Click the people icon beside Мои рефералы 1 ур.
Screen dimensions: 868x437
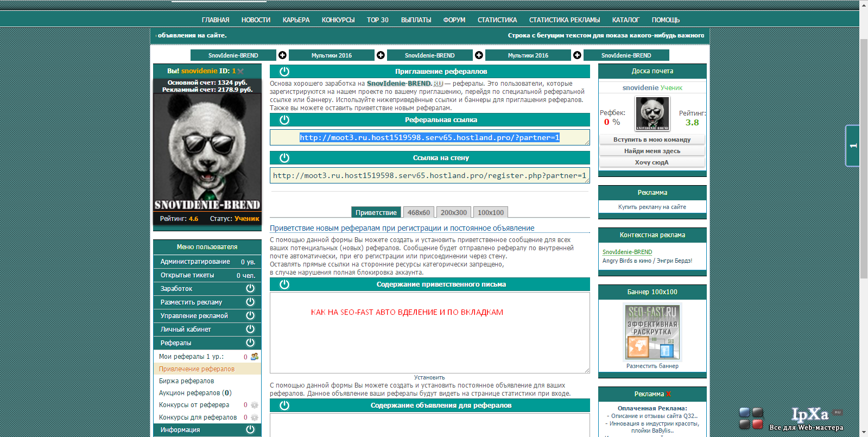[254, 357]
